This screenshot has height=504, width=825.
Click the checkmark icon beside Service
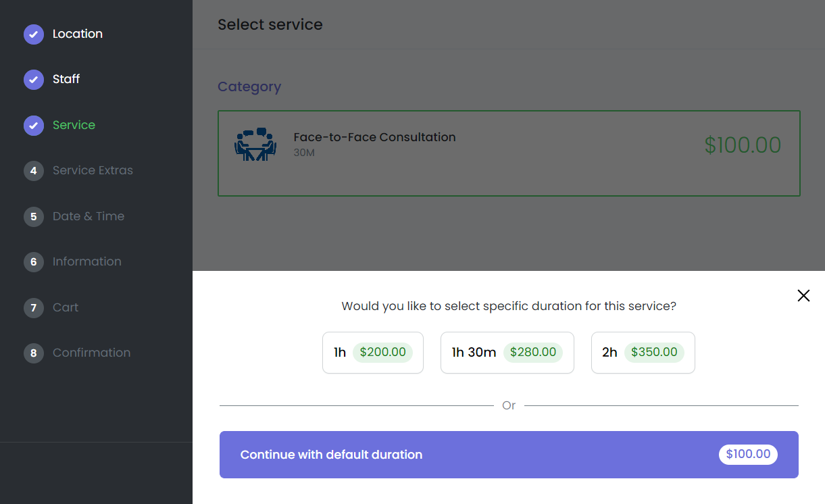coord(33,125)
